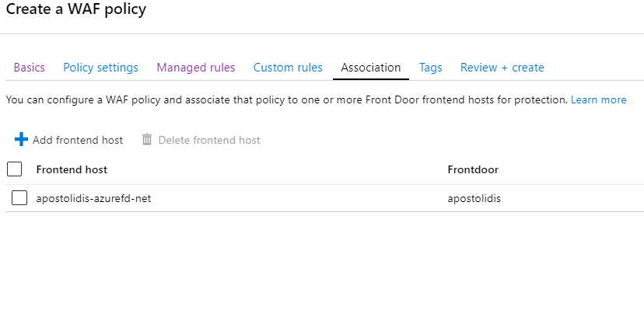
Task: Switch to the Tags tab
Action: [x=430, y=68]
